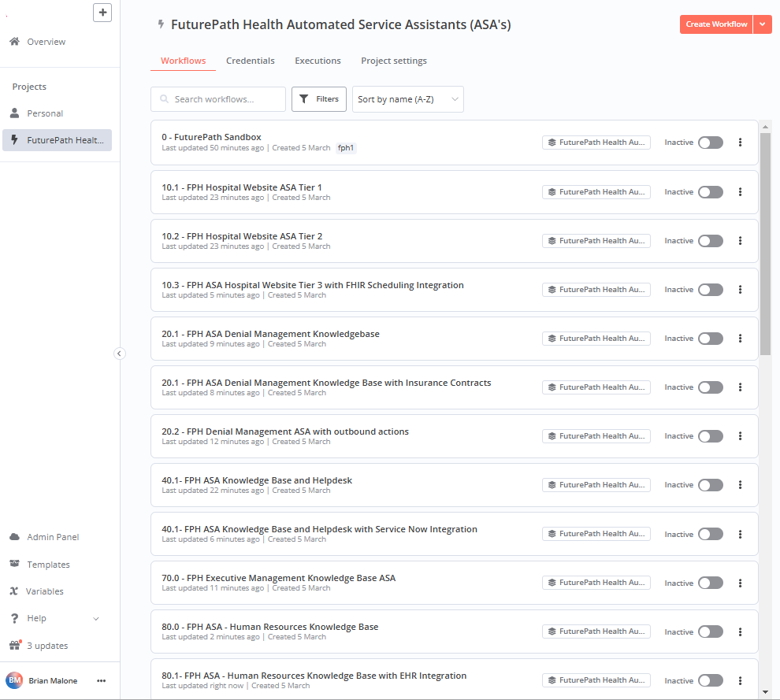Open the Templates icon in the sidebar
The image size is (780, 700).
tap(15, 564)
